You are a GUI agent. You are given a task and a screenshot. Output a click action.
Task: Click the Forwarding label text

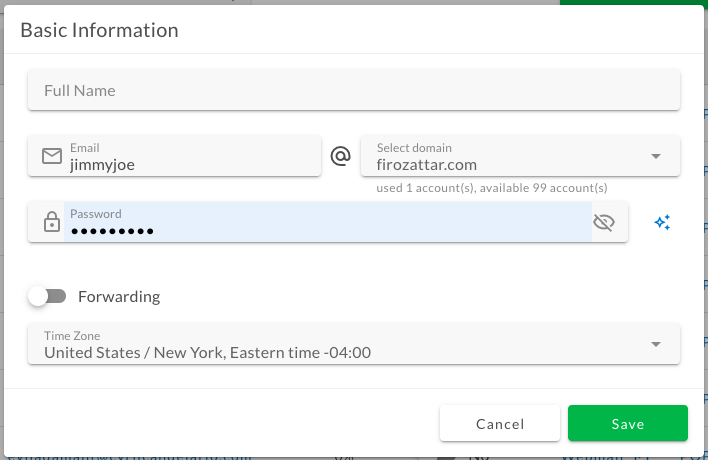119,296
